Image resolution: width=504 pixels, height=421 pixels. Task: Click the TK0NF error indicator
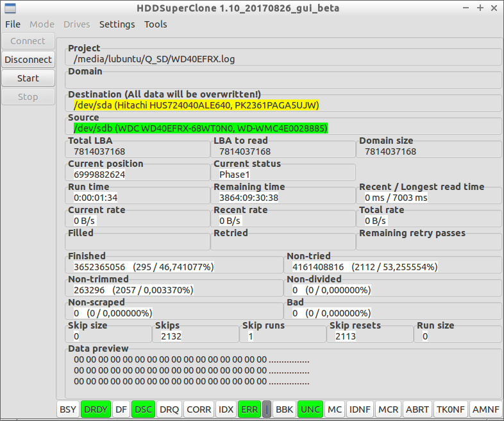450,409
